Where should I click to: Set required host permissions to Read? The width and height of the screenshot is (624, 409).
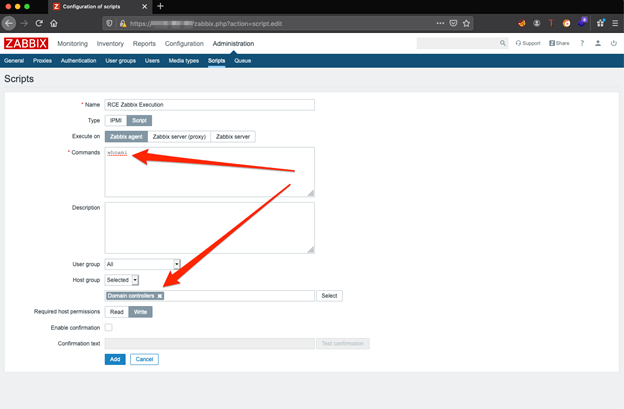[117, 312]
